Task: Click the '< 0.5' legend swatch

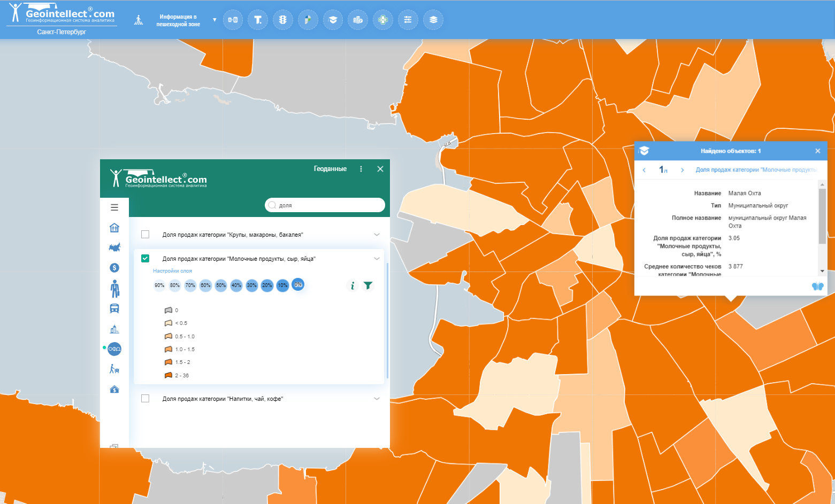Action: [x=168, y=323]
